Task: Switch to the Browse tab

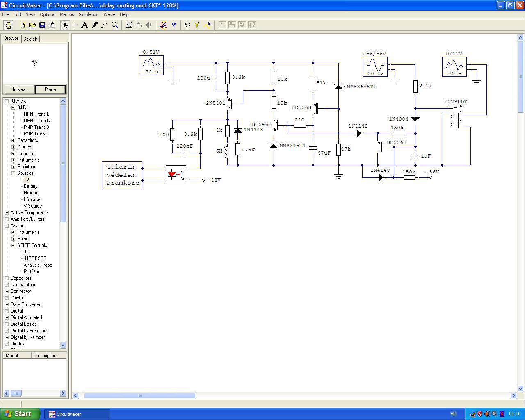Action: point(11,38)
